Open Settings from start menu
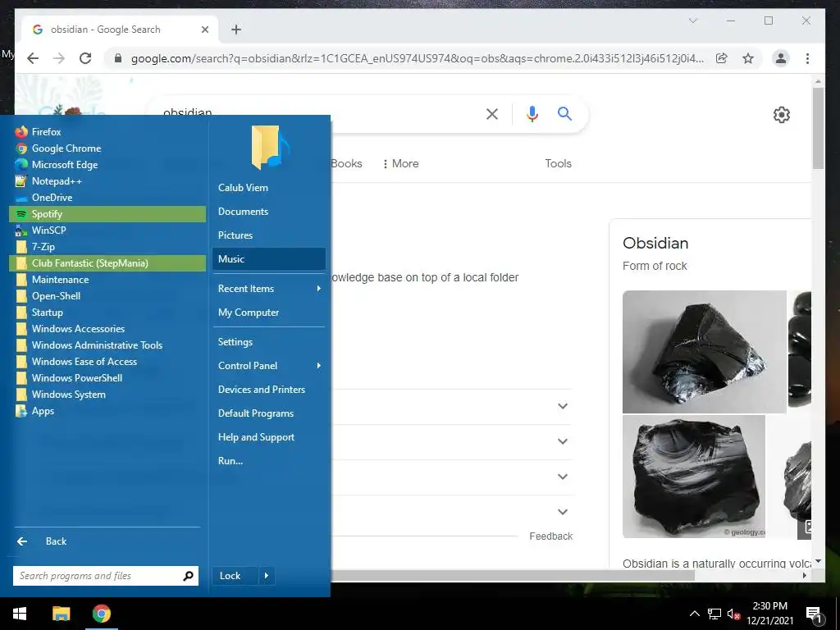The width and height of the screenshot is (840, 630). 269,342
